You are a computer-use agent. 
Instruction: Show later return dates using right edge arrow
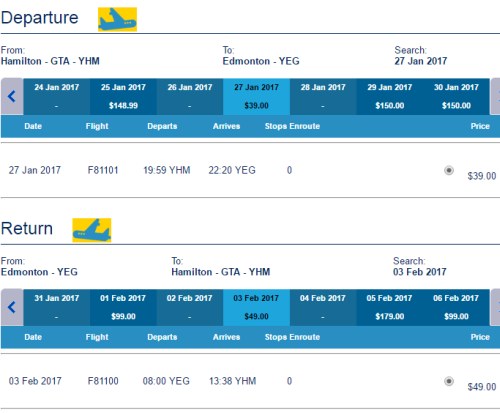[495, 307]
